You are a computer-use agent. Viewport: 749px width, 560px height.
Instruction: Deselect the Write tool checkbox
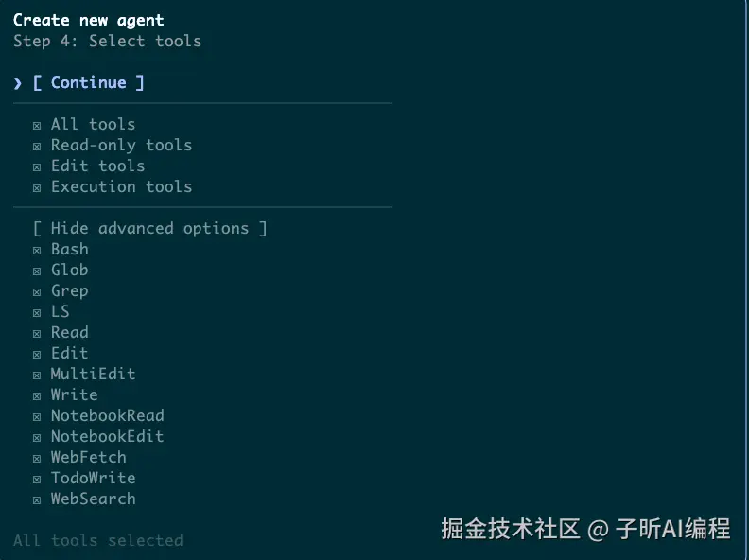[x=37, y=395]
